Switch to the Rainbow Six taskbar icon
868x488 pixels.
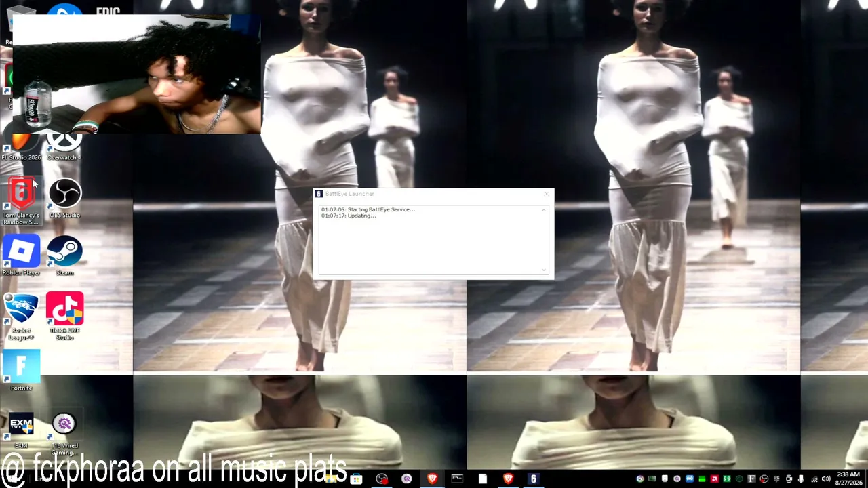(533, 479)
